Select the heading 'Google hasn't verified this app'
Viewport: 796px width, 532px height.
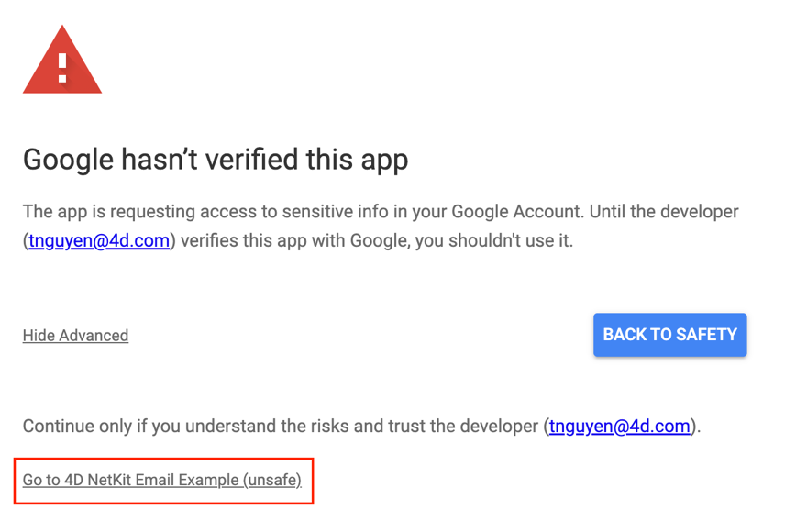[x=216, y=161]
